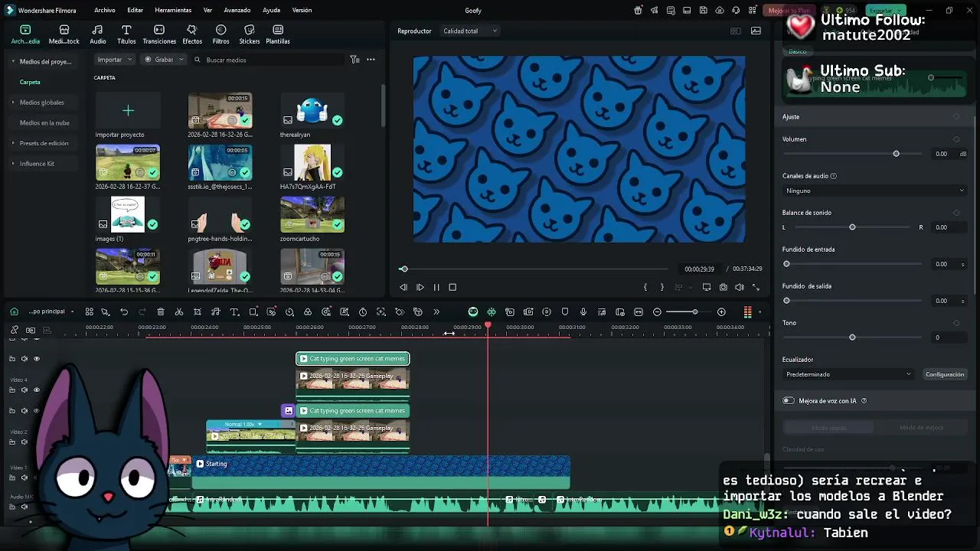This screenshot has width=980, height=551.
Task: Open the Efectos tab
Action: coord(191,34)
